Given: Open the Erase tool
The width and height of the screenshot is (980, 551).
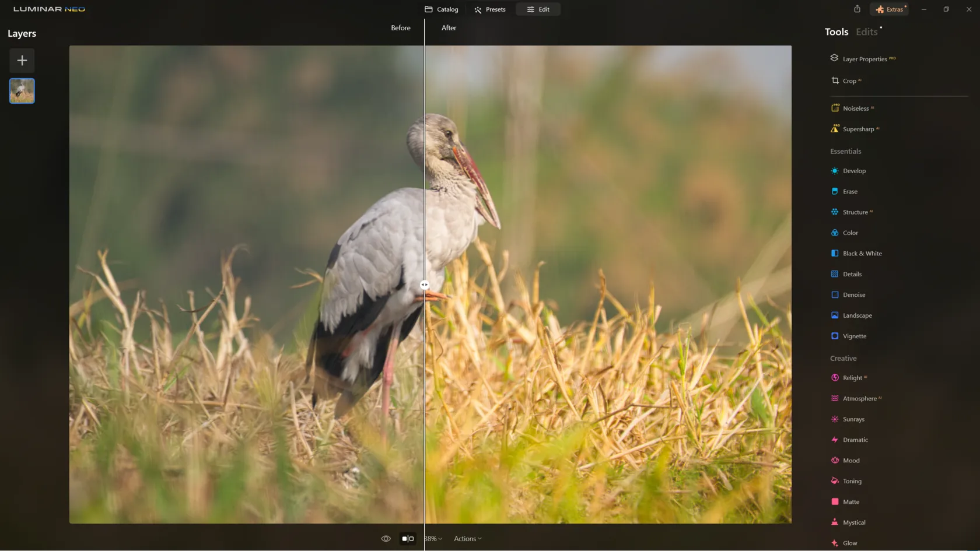Looking at the screenshot, I should tap(849, 191).
